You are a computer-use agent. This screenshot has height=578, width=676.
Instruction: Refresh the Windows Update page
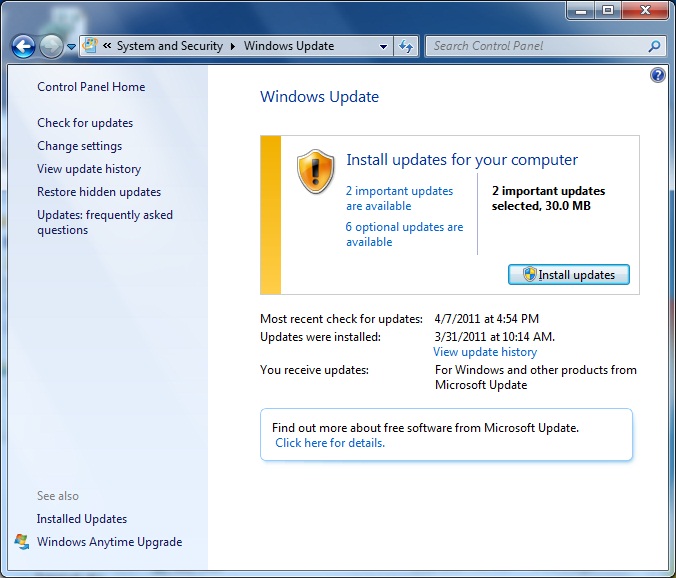(406, 46)
